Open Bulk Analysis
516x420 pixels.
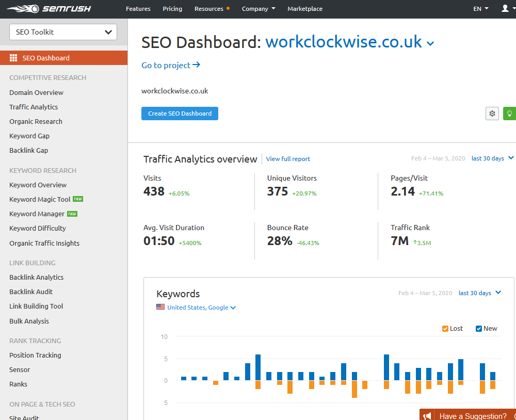point(29,321)
